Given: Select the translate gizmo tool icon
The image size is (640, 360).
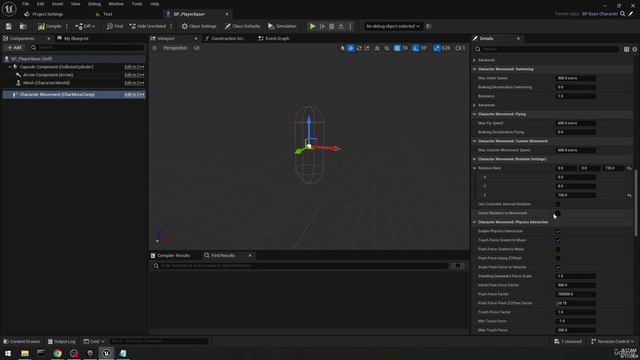Looking at the screenshot, I should pyautogui.click(x=351, y=48).
